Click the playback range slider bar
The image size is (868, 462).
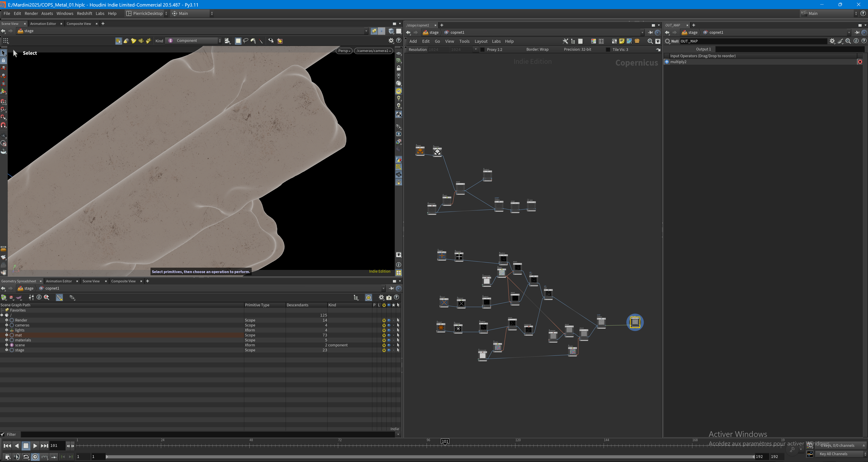(x=430, y=457)
